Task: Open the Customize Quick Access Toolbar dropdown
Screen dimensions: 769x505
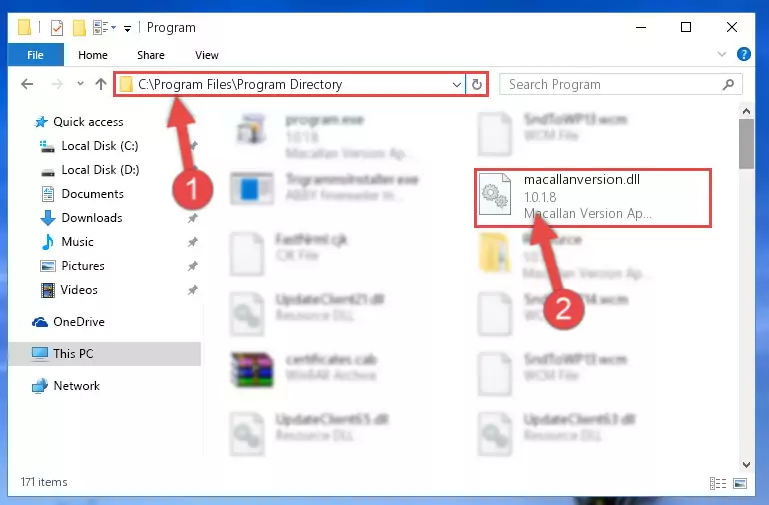Action: coord(127,28)
